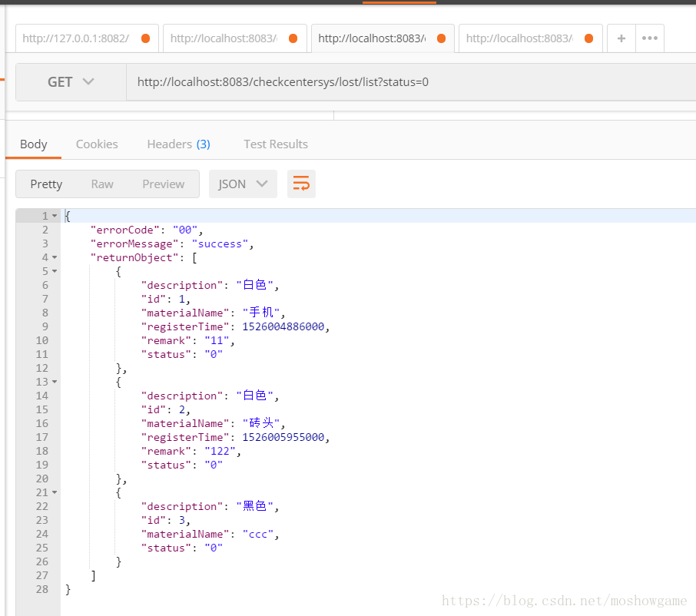Toggle the word wrap icon button
The image size is (696, 616).
pos(301,184)
